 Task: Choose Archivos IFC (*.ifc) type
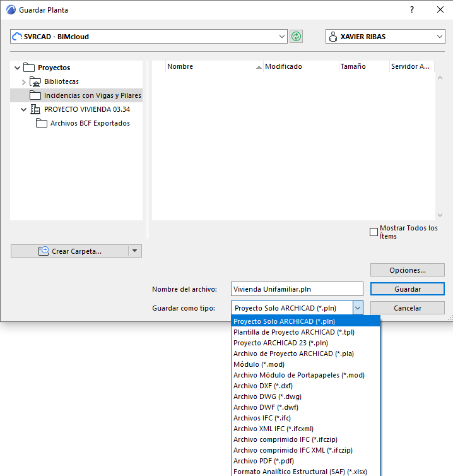point(305,418)
